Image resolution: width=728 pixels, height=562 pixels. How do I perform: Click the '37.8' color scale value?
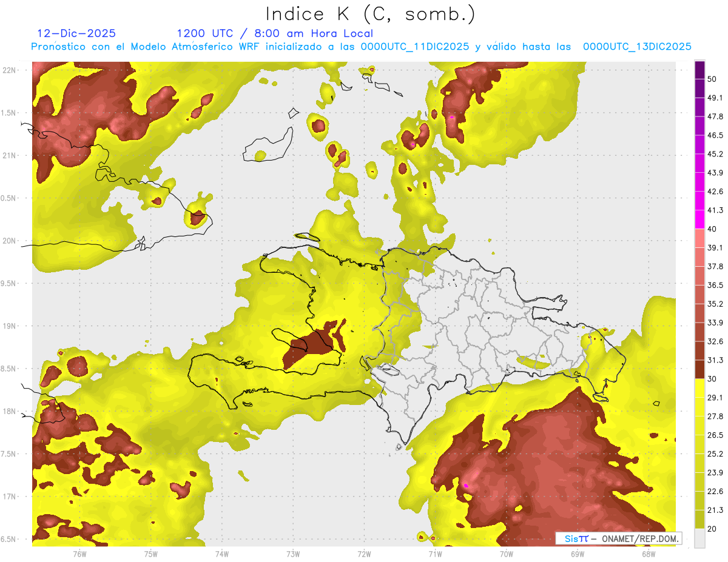715,266
